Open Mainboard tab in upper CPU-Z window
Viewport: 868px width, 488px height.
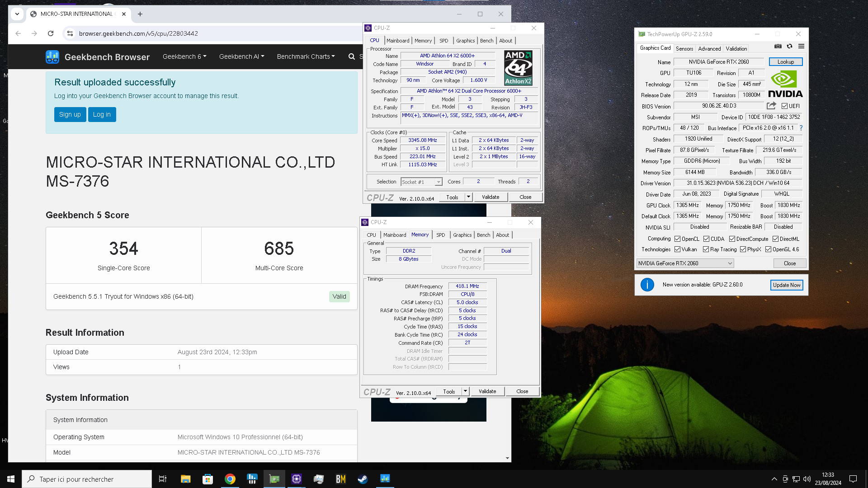coord(398,41)
